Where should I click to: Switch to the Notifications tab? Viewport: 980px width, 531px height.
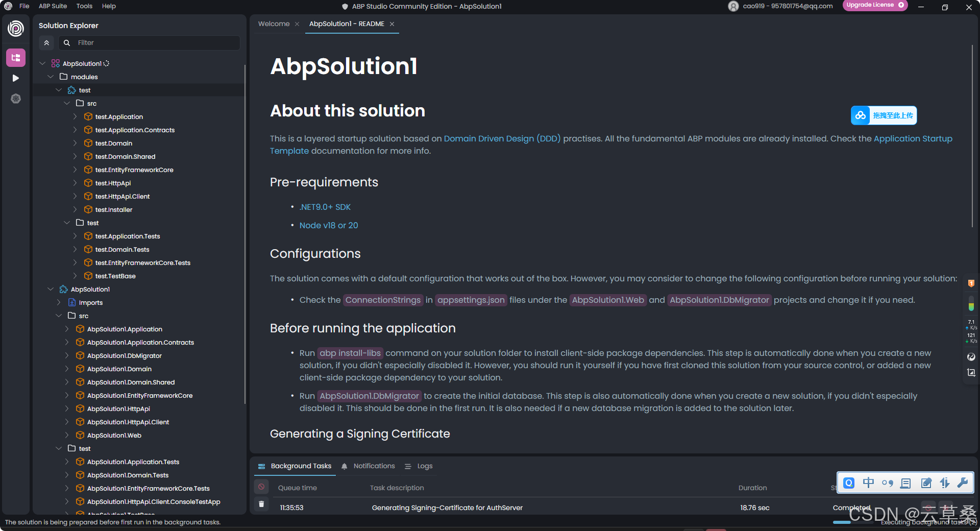(374, 466)
